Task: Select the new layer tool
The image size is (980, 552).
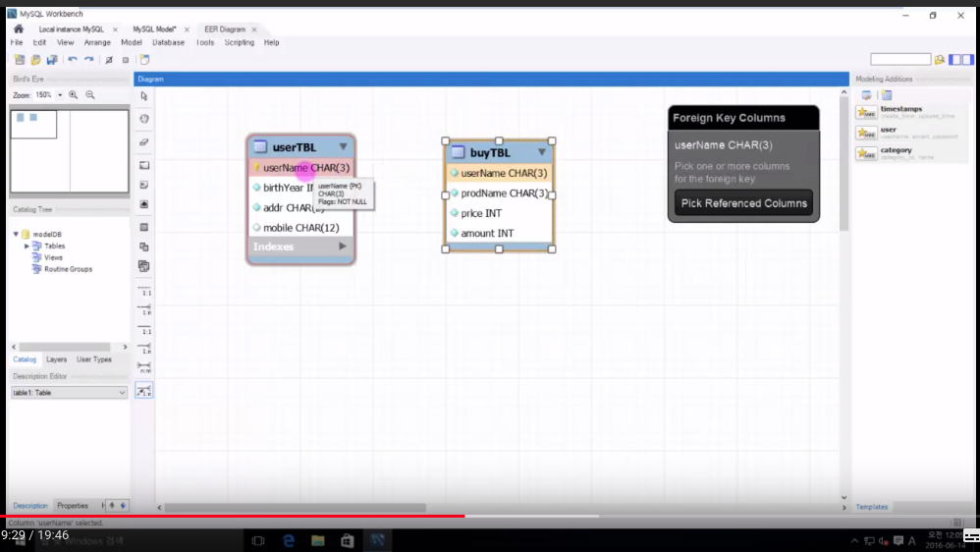Action: [144, 165]
